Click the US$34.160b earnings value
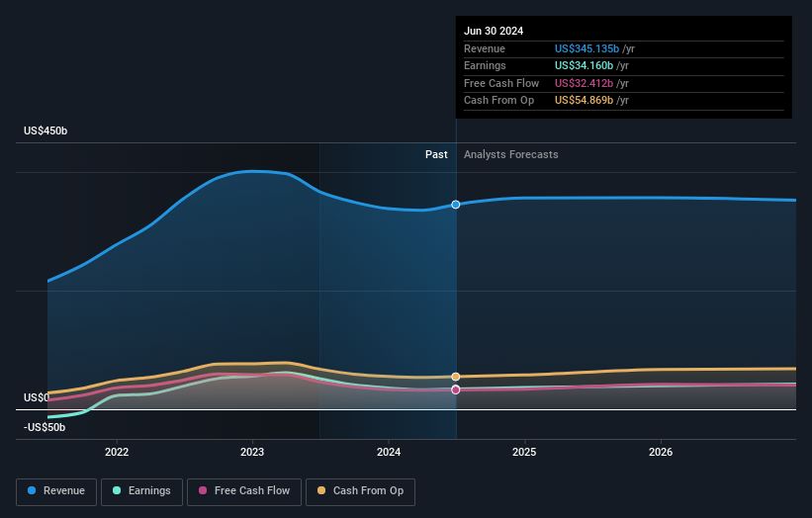Image resolution: width=812 pixels, height=518 pixels. click(x=584, y=65)
